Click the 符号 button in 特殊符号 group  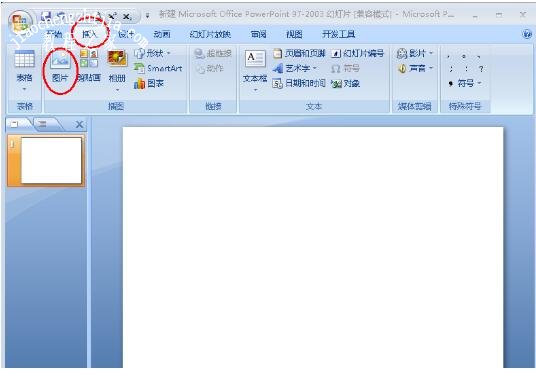[461, 83]
